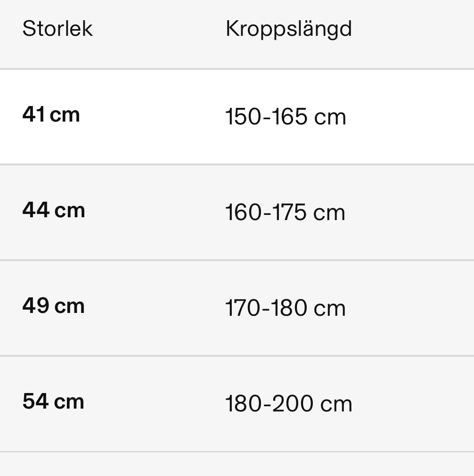Click the cm unit after 170-180
This screenshot has height=476, width=474.
pyautogui.click(x=329, y=308)
